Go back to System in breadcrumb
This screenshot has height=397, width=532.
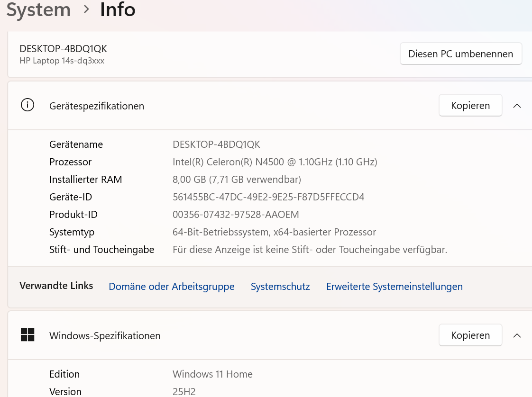(39, 9)
